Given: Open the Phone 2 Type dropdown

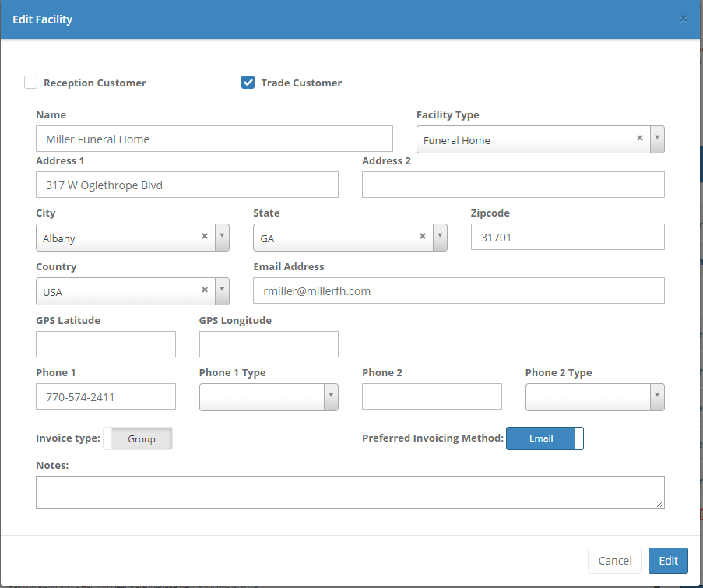Looking at the screenshot, I should [659, 397].
